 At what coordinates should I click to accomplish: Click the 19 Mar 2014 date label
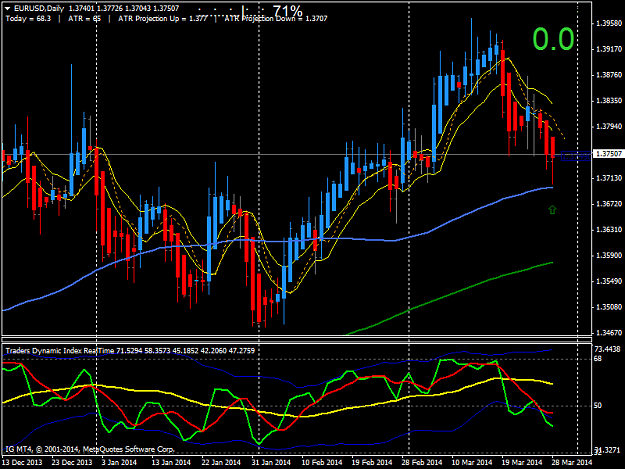pos(522,462)
